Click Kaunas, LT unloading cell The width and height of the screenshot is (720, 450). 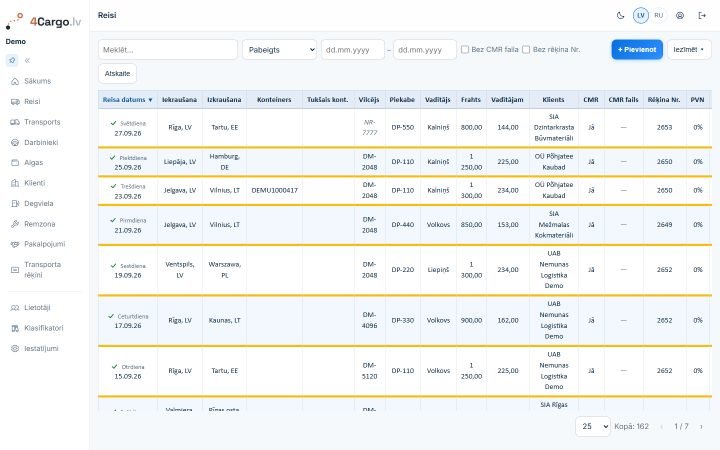225,320
